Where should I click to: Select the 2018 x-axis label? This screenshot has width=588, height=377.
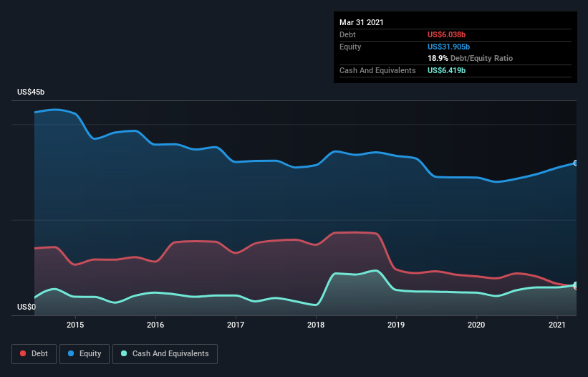(x=316, y=325)
